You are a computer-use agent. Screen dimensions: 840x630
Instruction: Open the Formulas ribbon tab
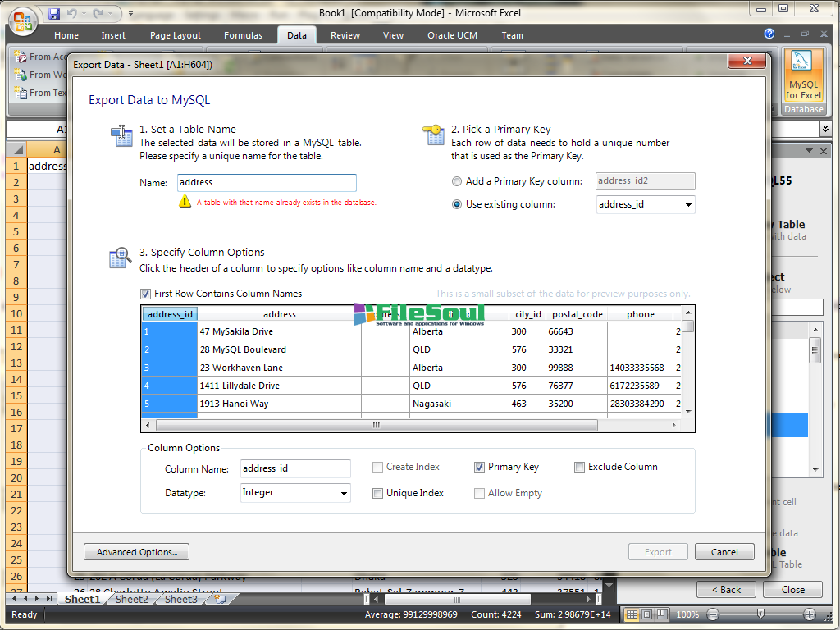tap(243, 35)
